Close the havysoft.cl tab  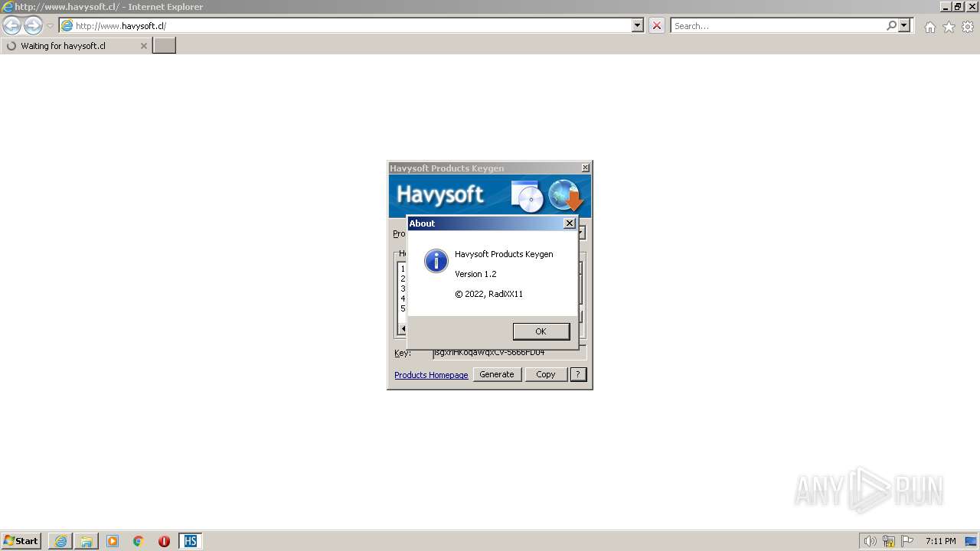[x=143, y=46]
